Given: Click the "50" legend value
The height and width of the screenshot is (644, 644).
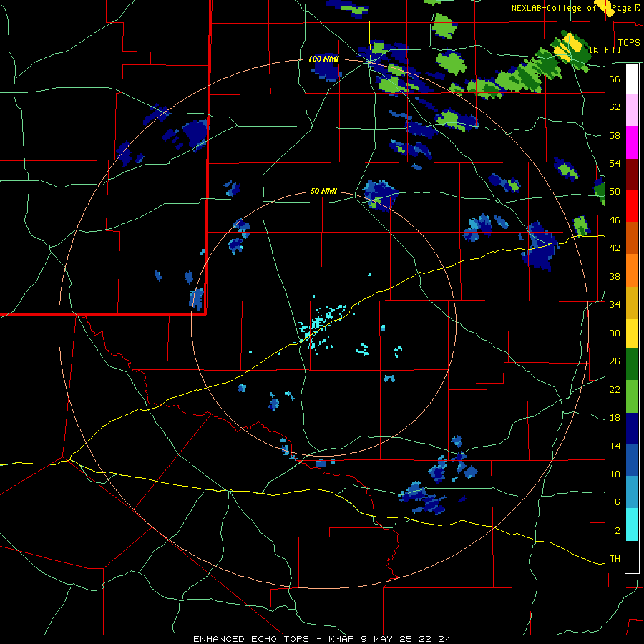Looking at the screenshot, I should [615, 192].
